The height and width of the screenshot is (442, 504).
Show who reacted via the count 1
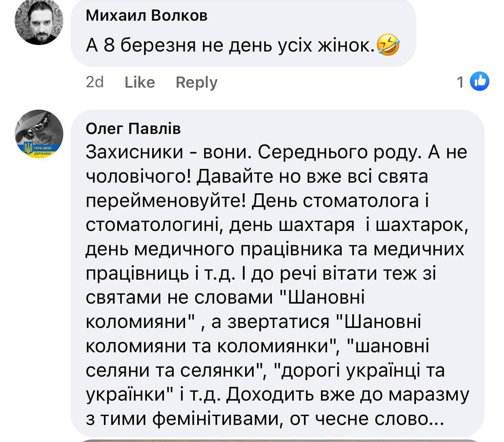[460, 82]
